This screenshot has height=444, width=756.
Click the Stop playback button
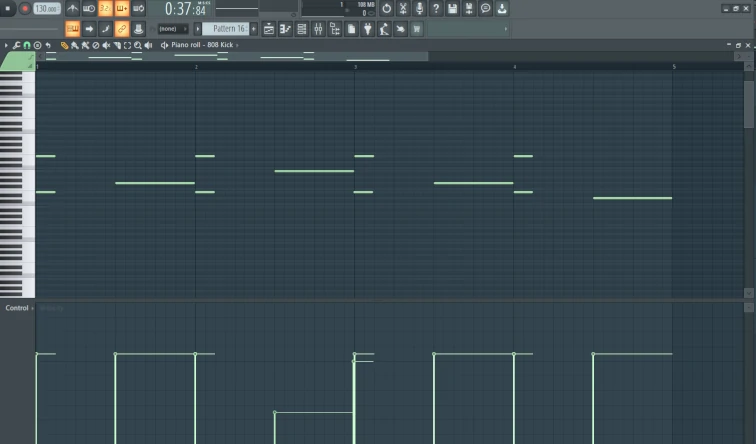pyautogui.click(x=7, y=8)
